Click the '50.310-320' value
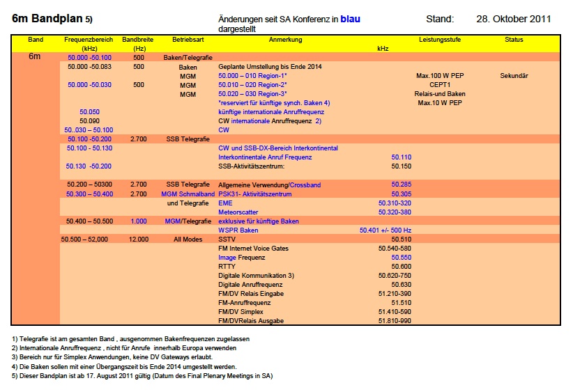This screenshot has width=573, height=392. coord(395,203)
